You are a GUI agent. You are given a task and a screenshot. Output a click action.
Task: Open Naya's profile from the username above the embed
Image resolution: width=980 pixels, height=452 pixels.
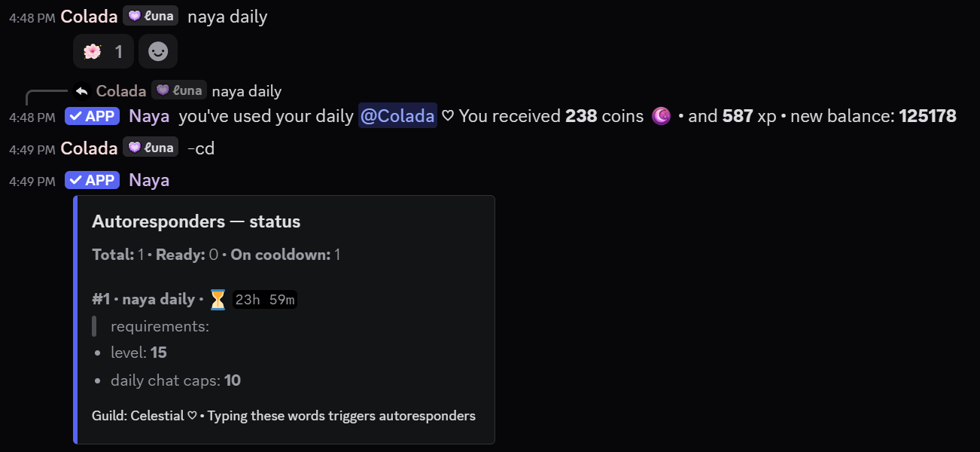click(149, 180)
